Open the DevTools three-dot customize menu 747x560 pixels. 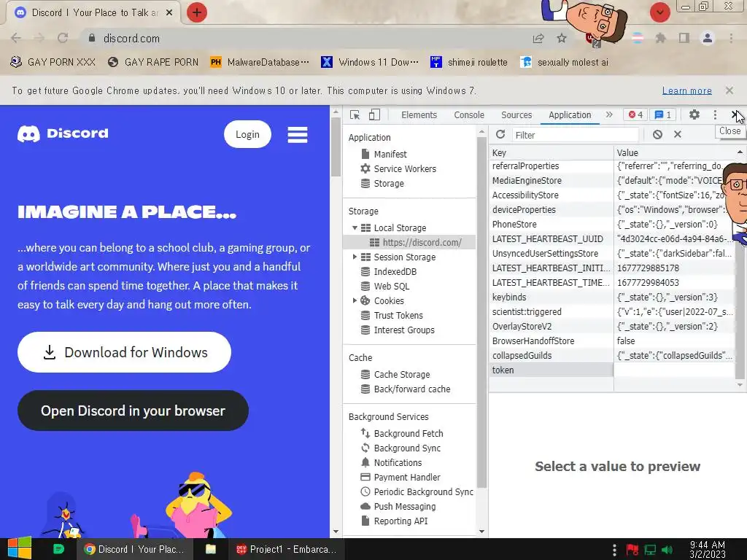click(x=715, y=114)
